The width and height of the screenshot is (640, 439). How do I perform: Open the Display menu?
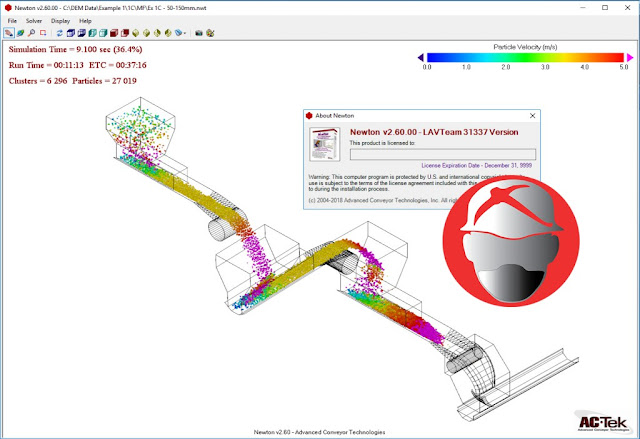(60, 21)
